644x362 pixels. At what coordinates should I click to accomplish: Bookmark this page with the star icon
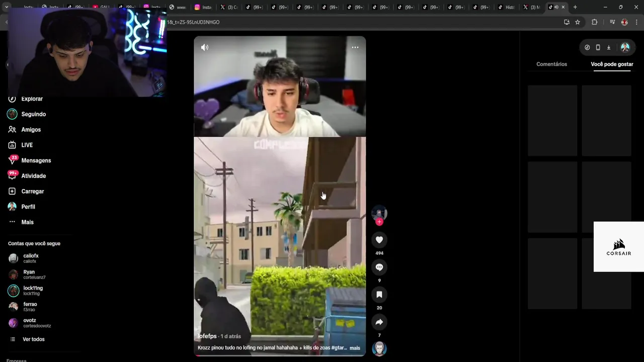[x=578, y=22]
